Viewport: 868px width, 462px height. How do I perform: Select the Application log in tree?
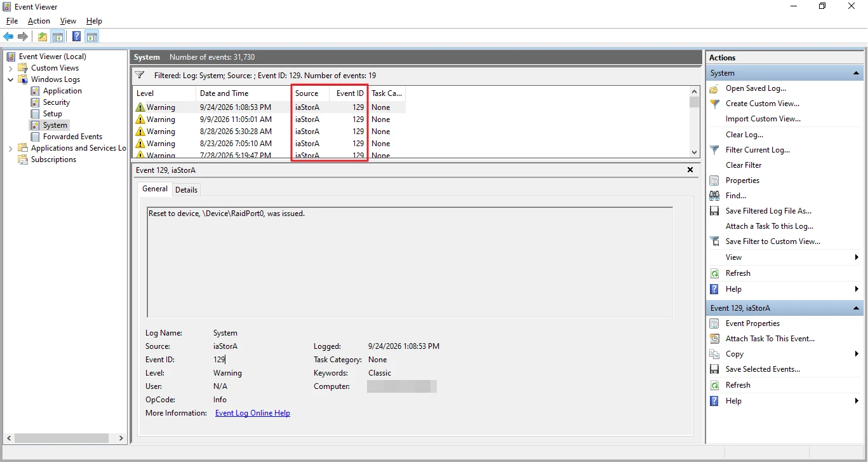[x=62, y=91]
